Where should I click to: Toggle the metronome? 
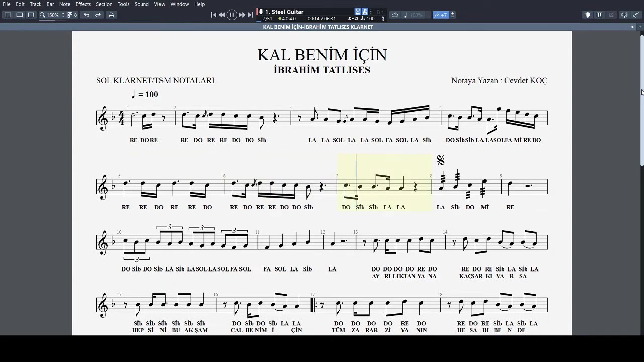(365, 12)
